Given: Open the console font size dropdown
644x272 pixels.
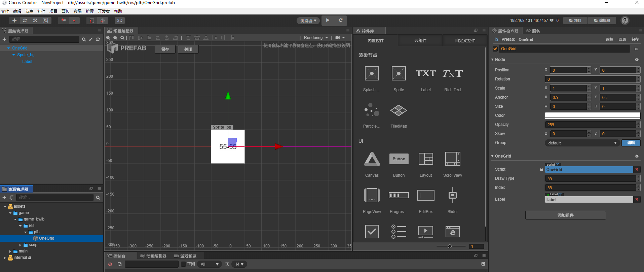Looking at the screenshot, I should (x=239, y=264).
